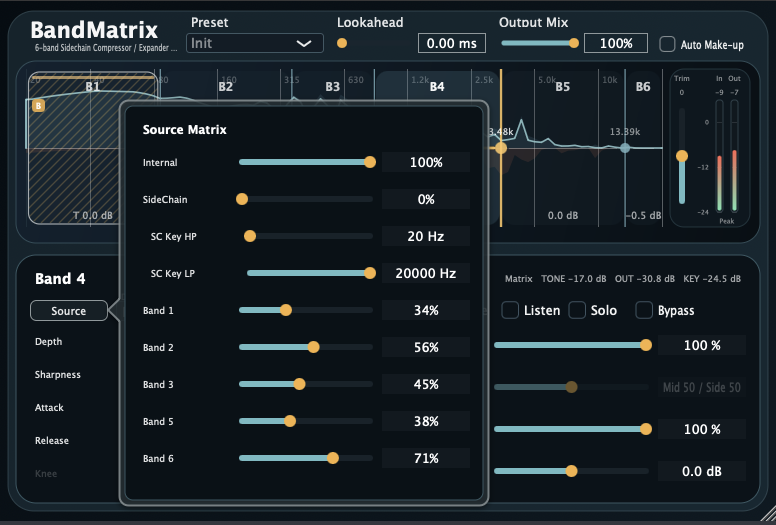This screenshot has width=776, height=525.
Task: Click the orange B bypass badge on band 1
Action: click(38, 105)
